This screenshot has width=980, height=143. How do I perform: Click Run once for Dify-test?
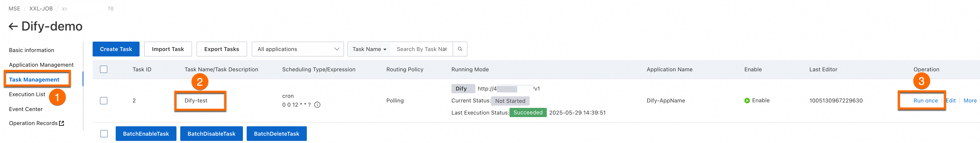(x=925, y=101)
